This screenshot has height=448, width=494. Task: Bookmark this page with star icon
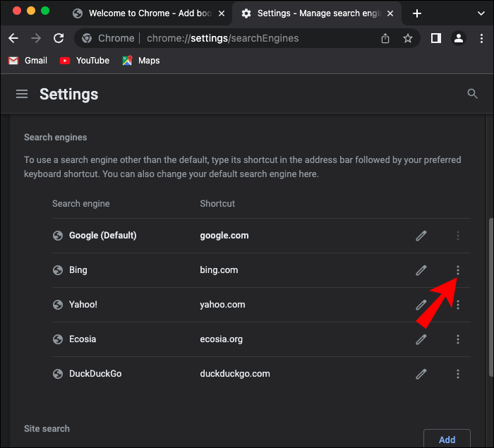click(408, 39)
